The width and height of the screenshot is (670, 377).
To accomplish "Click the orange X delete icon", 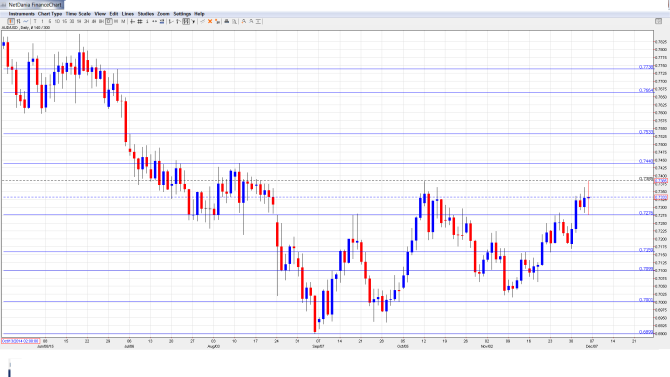I will click(210, 21).
